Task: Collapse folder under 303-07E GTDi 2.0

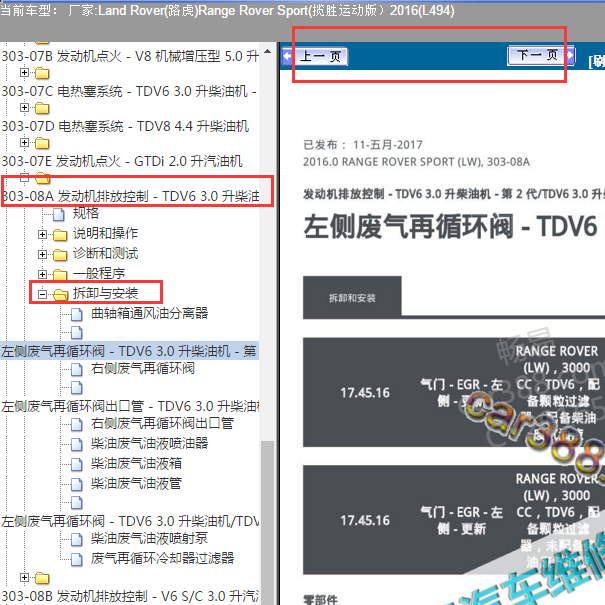Action: pos(24,178)
